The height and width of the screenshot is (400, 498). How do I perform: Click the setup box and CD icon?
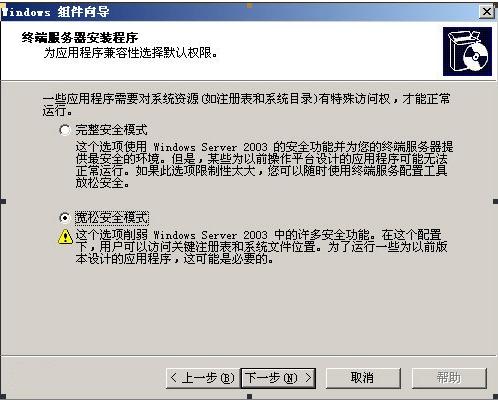coord(467,52)
